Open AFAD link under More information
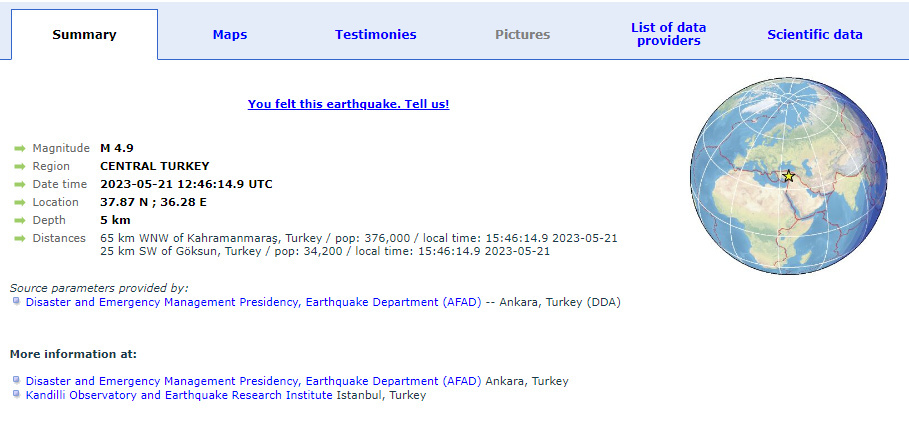The image size is (909, 433). 253,381
